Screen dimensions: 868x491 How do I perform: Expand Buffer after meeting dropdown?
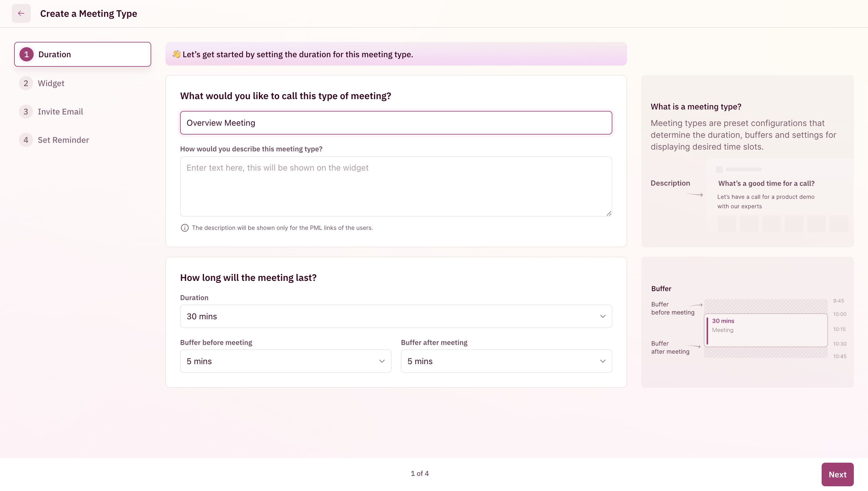[506, 361]
